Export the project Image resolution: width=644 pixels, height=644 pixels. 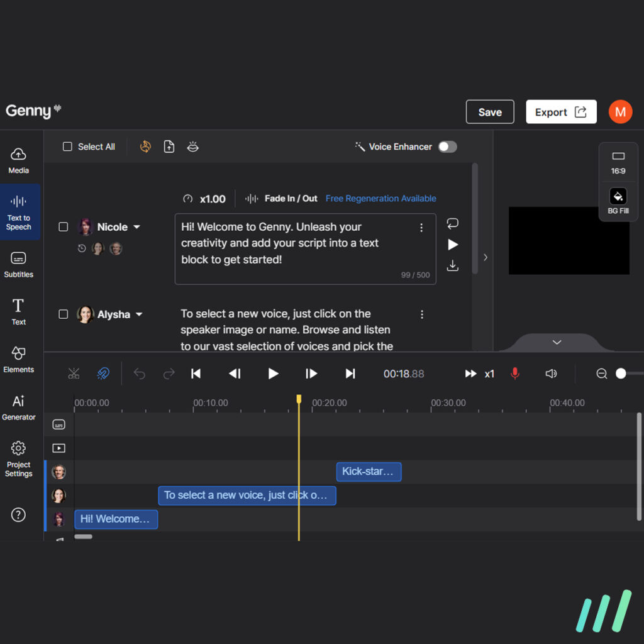pos(560,112)
